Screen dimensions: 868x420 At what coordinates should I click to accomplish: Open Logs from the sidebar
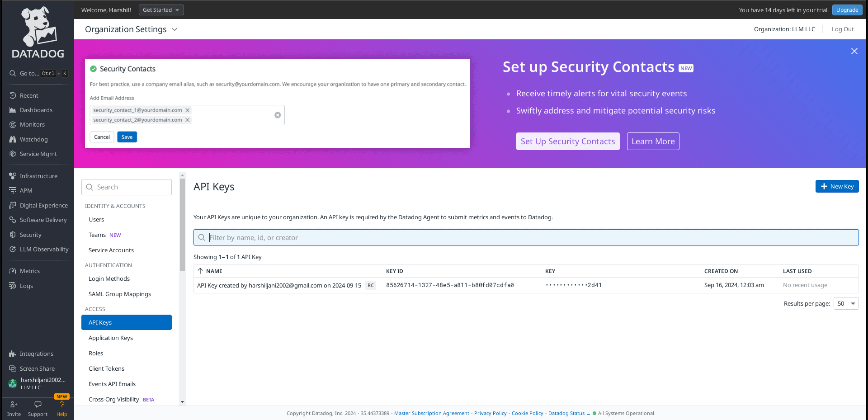[27, 286]
